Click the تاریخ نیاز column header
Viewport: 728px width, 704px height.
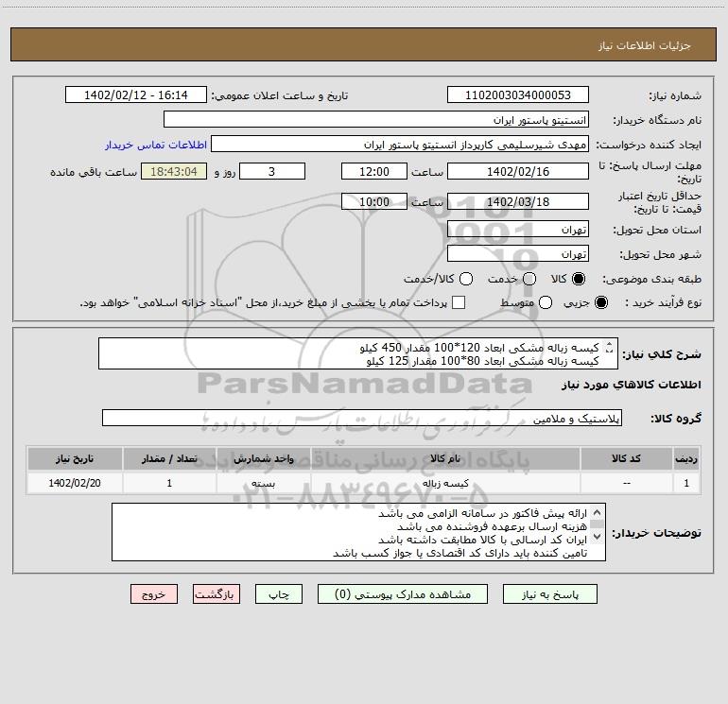coord(75,458)
